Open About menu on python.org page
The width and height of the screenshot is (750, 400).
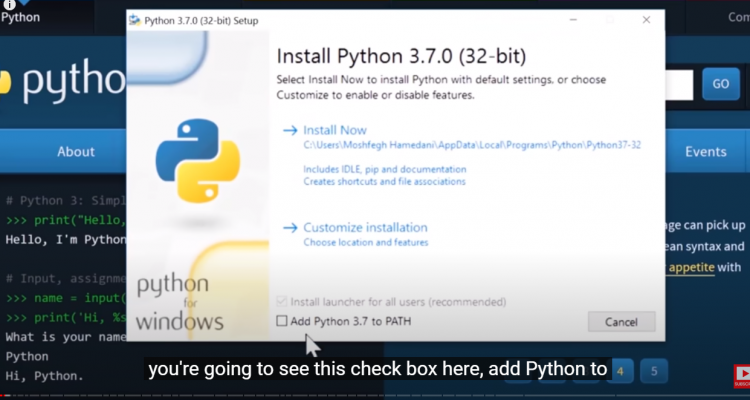tap(76, 152)
